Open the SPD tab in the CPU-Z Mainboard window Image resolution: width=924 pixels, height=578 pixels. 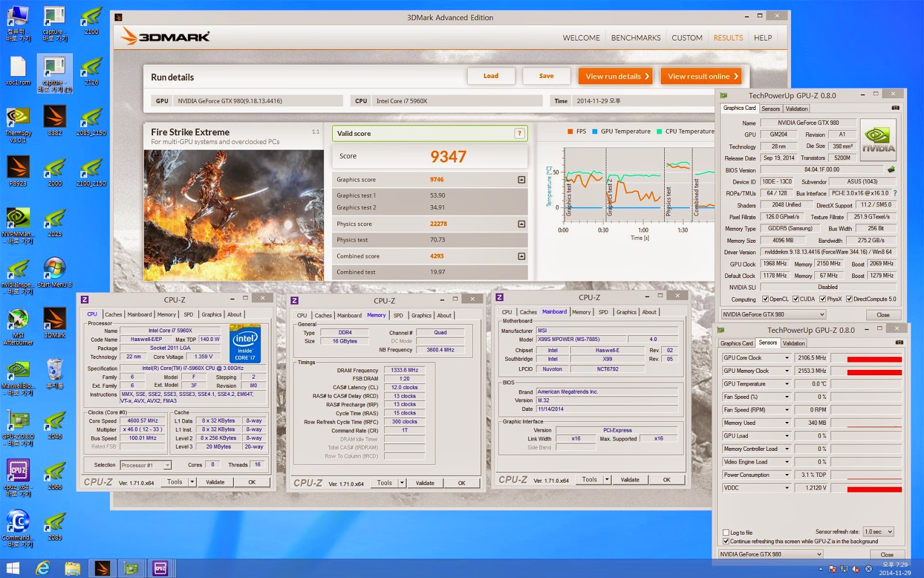click(x=603, y=312)
